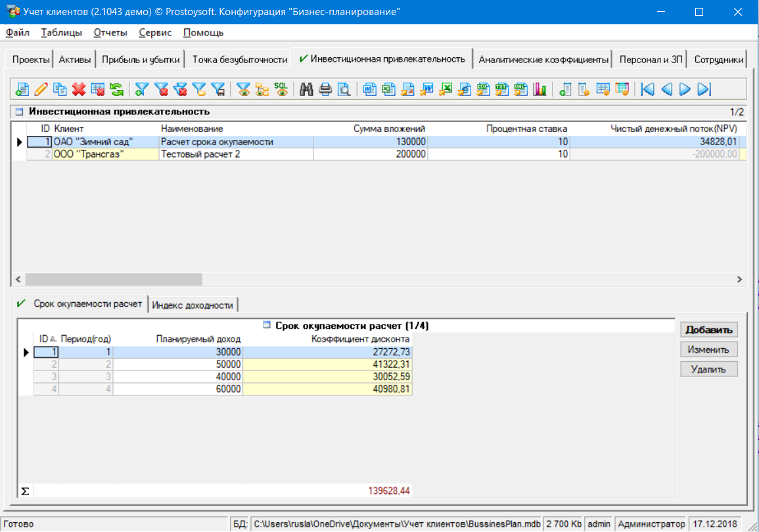
Task: Switch to Точка безубыточности tab
Action: pyautogui.click(x=239, y=60)
